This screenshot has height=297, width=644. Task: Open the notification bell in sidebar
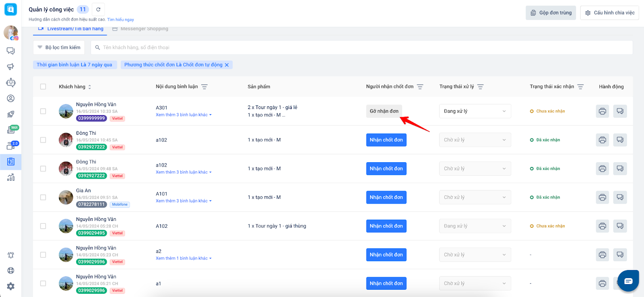11,255
